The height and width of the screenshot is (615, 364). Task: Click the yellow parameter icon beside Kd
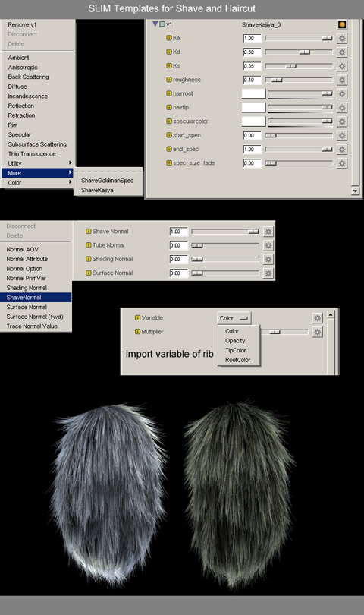point(169,52)
